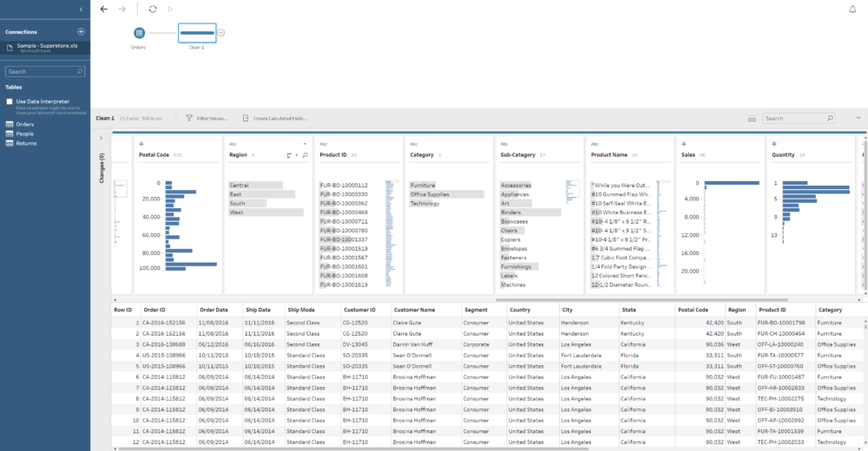Toggle the profile pane view icon
The width and height of the screenshot is (868, 451).
(x=753, y=118)
